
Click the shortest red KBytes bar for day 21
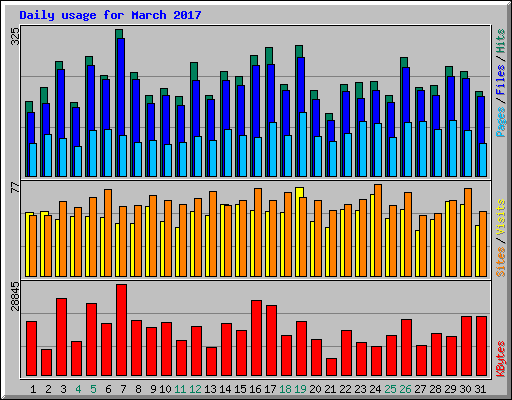pos(331,367)
